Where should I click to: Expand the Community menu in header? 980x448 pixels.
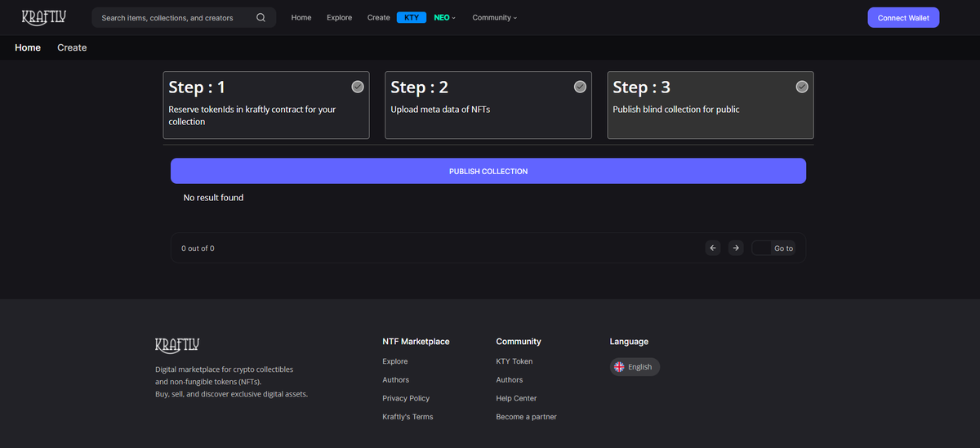pos(494,17)
